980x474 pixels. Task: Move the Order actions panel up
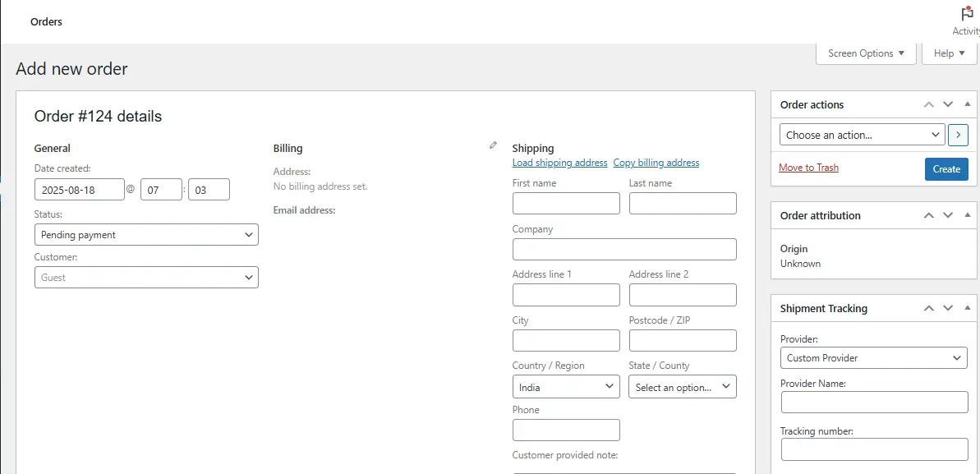pyautogui.click(x=928, y=104)
